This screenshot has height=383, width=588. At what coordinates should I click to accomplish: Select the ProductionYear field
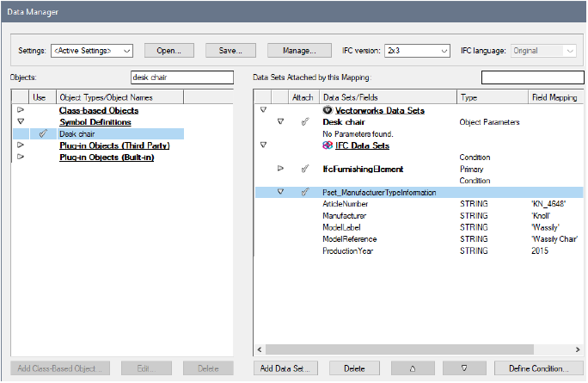point(347,250)
